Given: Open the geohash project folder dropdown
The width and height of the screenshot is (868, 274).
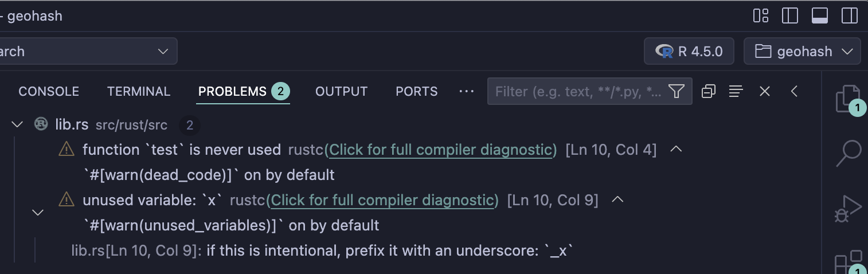Looking at the screenshot, I should click(802, 52).
